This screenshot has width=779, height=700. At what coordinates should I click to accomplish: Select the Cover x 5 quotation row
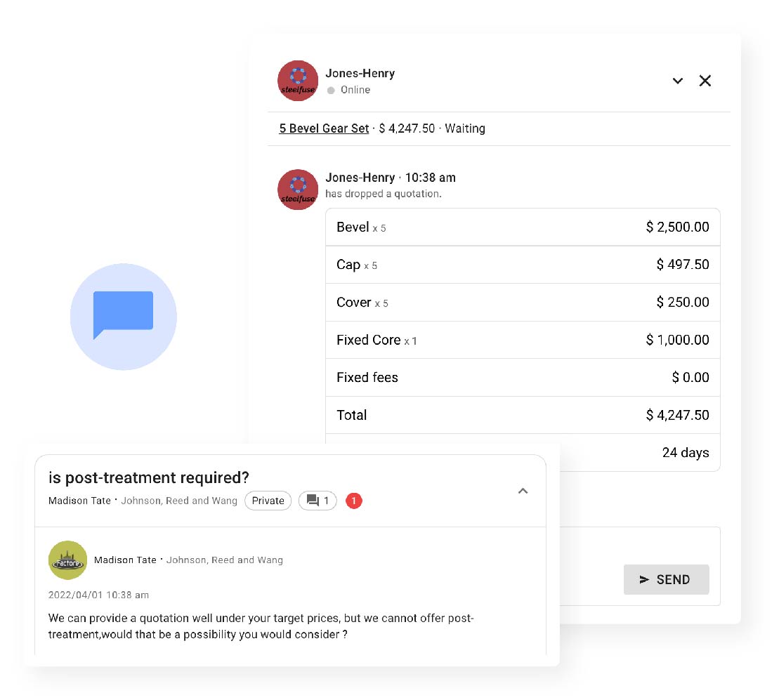tap(523, 303)
